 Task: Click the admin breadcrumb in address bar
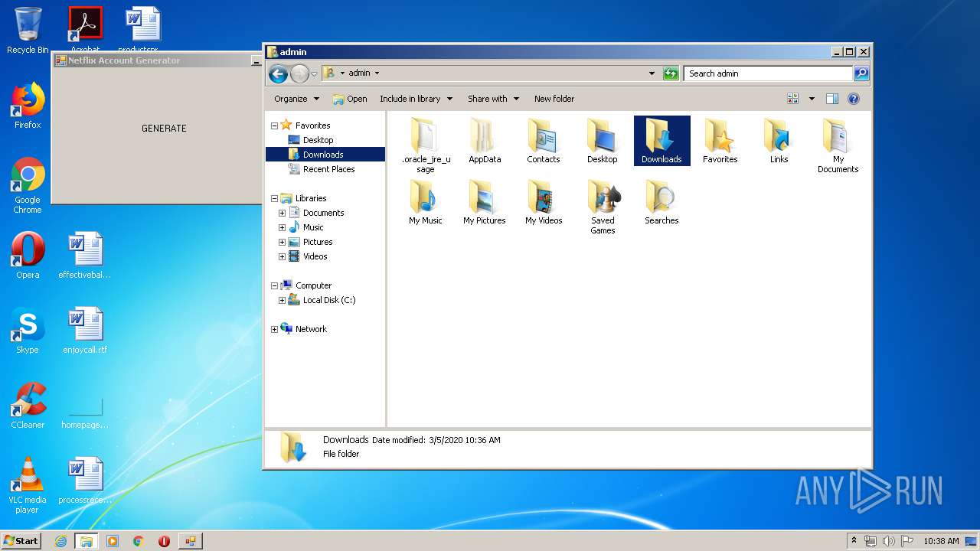click(359, 73)
